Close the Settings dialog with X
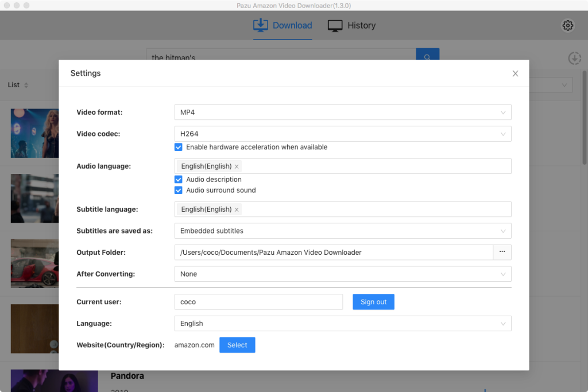This screenshot has width=588, height=392. point(515,73)
